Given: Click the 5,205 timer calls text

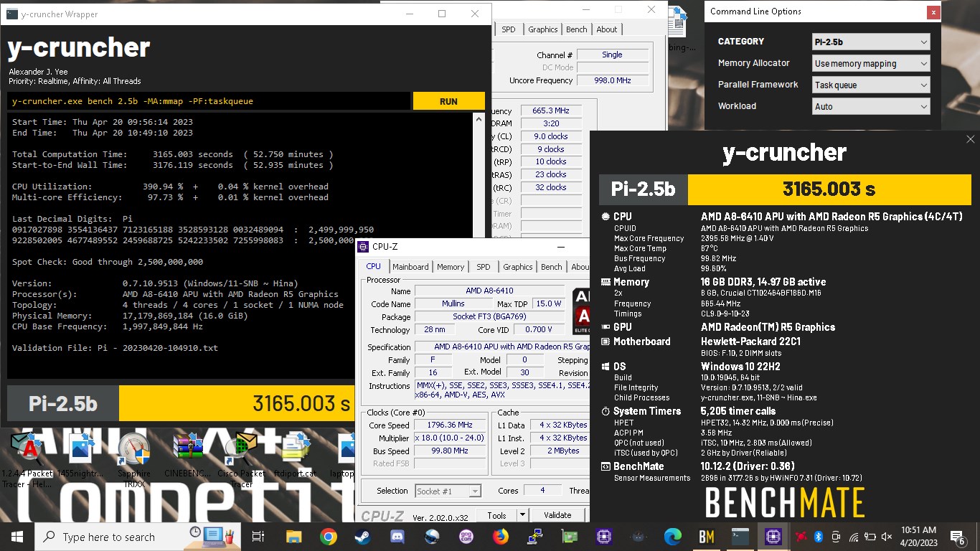Looking at the screenshot, I should 738,411.
